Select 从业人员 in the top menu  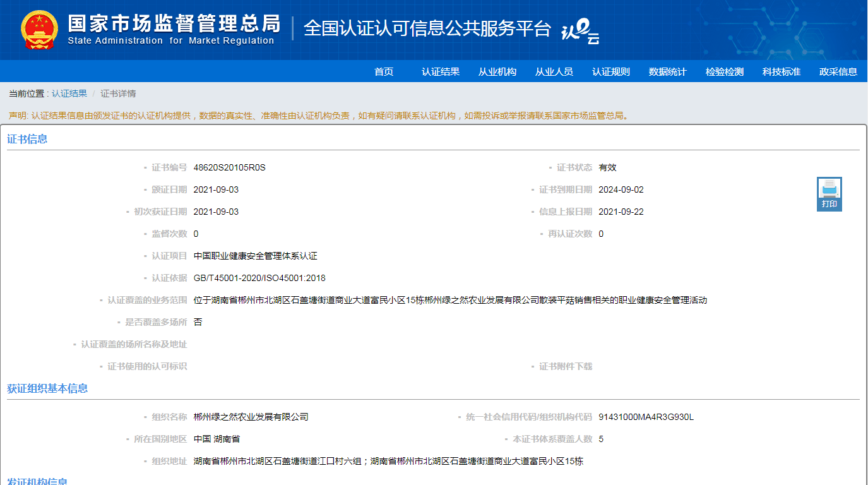tap(554, 72)
